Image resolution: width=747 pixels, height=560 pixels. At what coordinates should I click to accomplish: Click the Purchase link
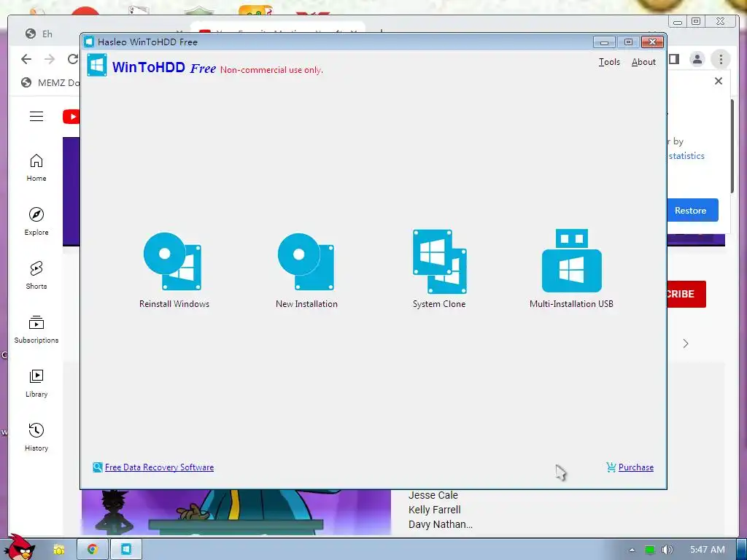pos(636,467)
